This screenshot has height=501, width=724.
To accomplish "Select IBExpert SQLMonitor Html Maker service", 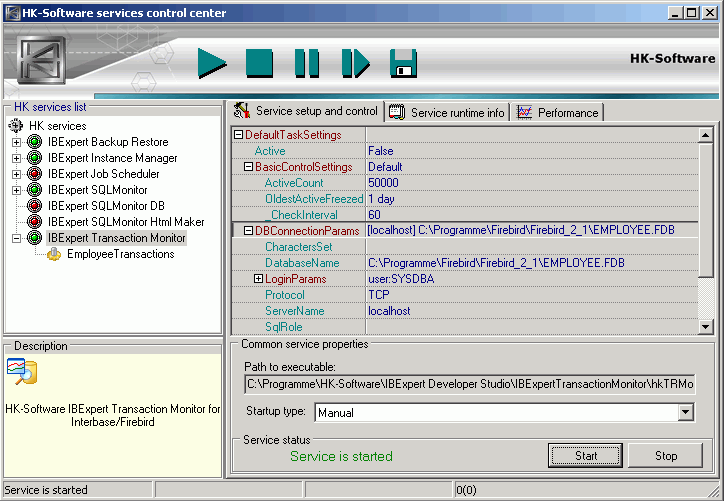I will pyautogui.click(x=126, y=222).
